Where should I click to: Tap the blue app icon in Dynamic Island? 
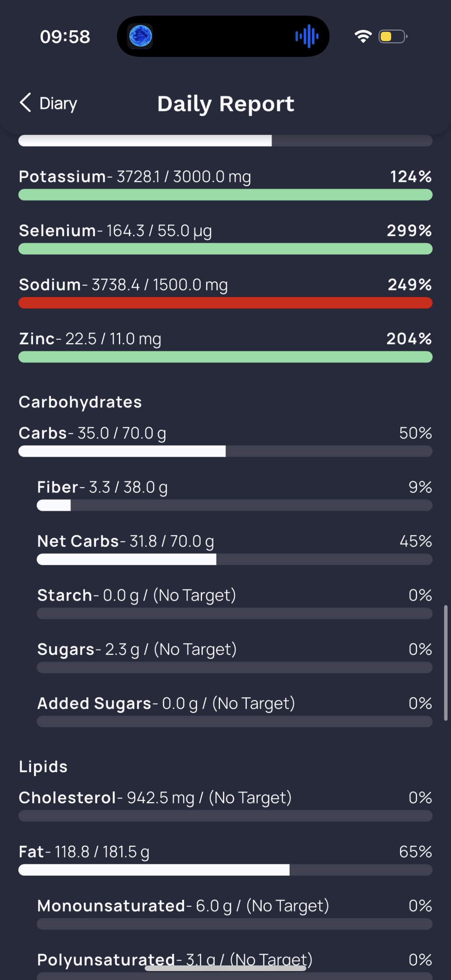point(141,37)
